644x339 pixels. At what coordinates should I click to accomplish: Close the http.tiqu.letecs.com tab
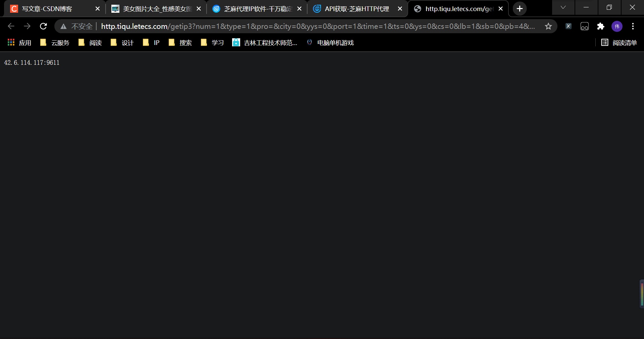coord(500,9)
